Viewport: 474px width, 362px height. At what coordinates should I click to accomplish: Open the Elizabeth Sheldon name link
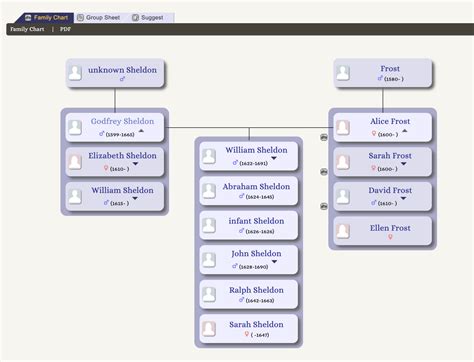[122, 156]
